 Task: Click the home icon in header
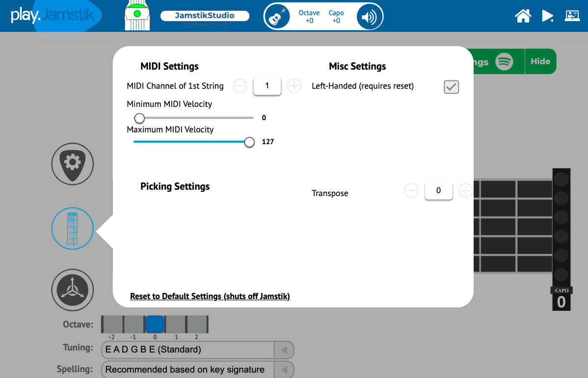[x=523, y=16]
